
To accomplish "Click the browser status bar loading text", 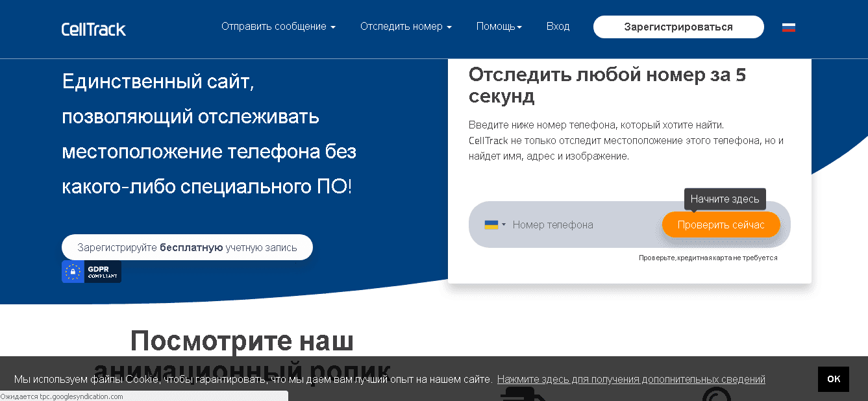I will pyautogui.click(x=62, y=396).
